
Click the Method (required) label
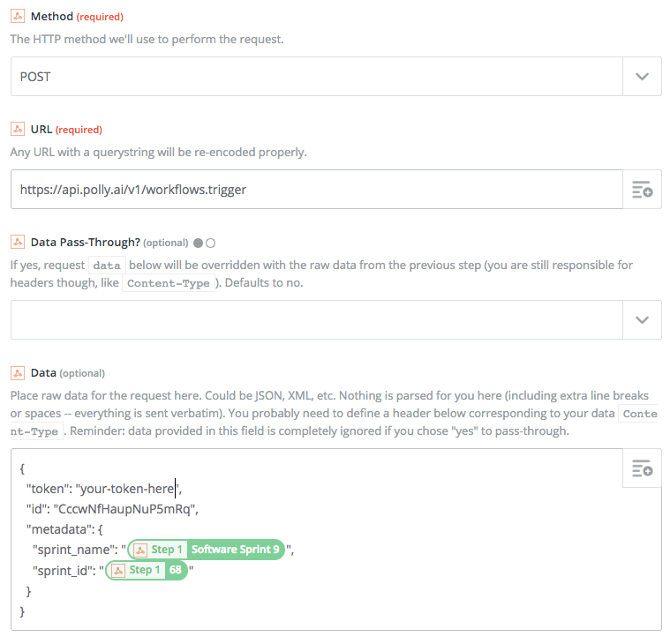coord(77,16)
